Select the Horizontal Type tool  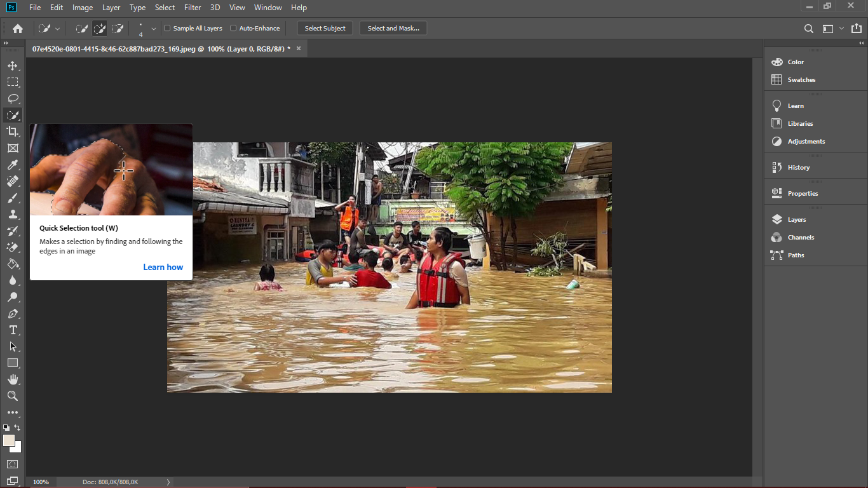click(x=13, y=330)
